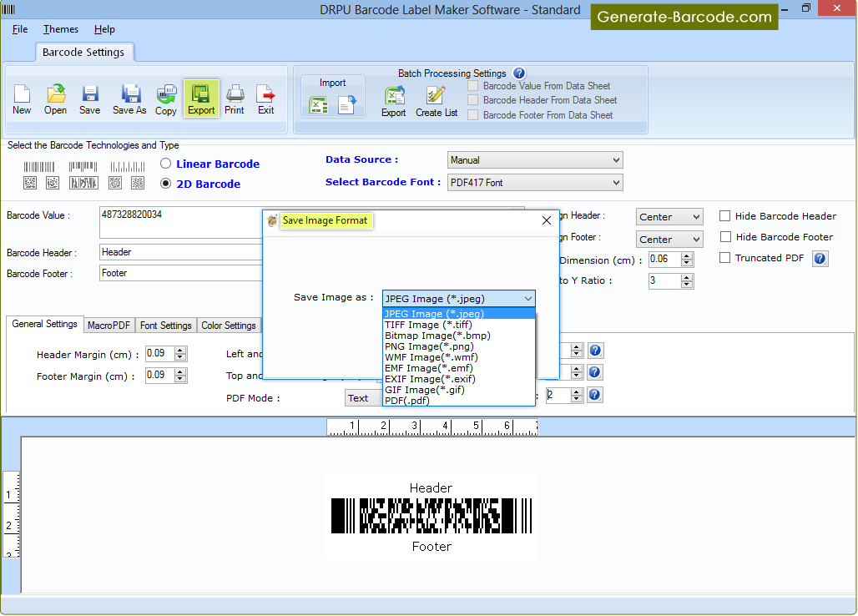This screenshot has width=858, height=616.
Task: Create a new barcode with the New icon
Action: pos(22,99)
